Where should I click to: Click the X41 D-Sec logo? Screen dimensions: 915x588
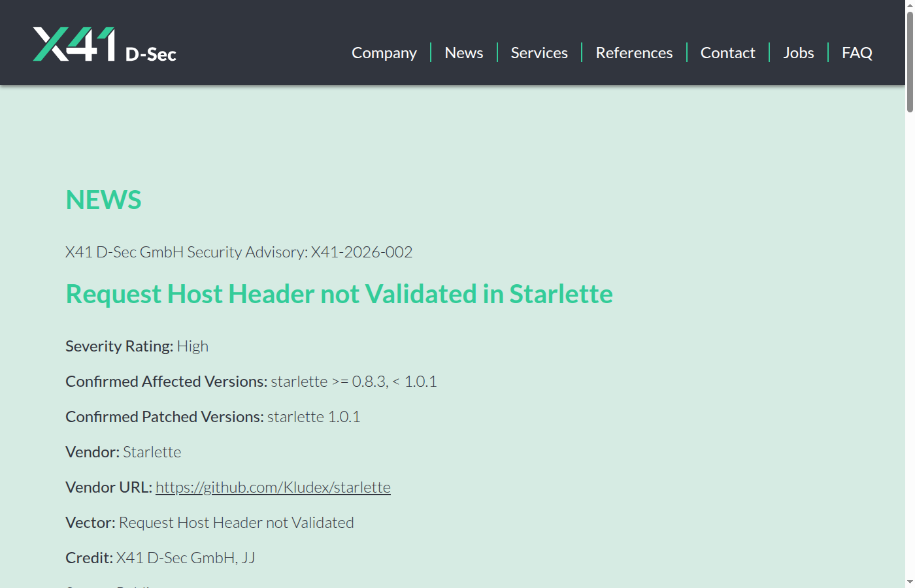point(105,44)
